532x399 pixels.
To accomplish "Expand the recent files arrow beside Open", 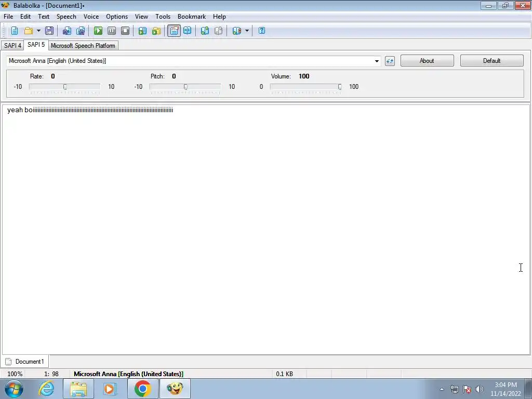I will click(x=38, y=31).
